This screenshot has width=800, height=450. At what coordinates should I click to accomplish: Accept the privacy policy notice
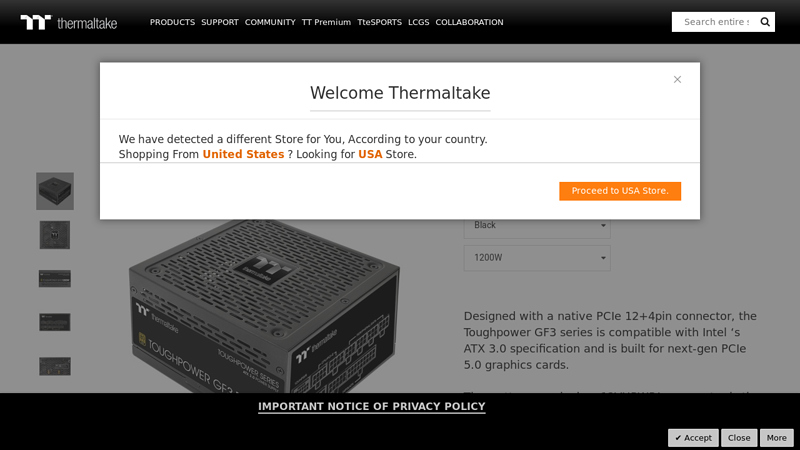pyautogui.click(x=693, y=438)
